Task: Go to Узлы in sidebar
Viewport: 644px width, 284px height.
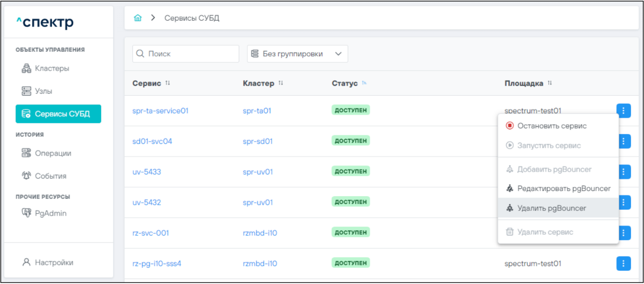Action: tap(43, 91)
